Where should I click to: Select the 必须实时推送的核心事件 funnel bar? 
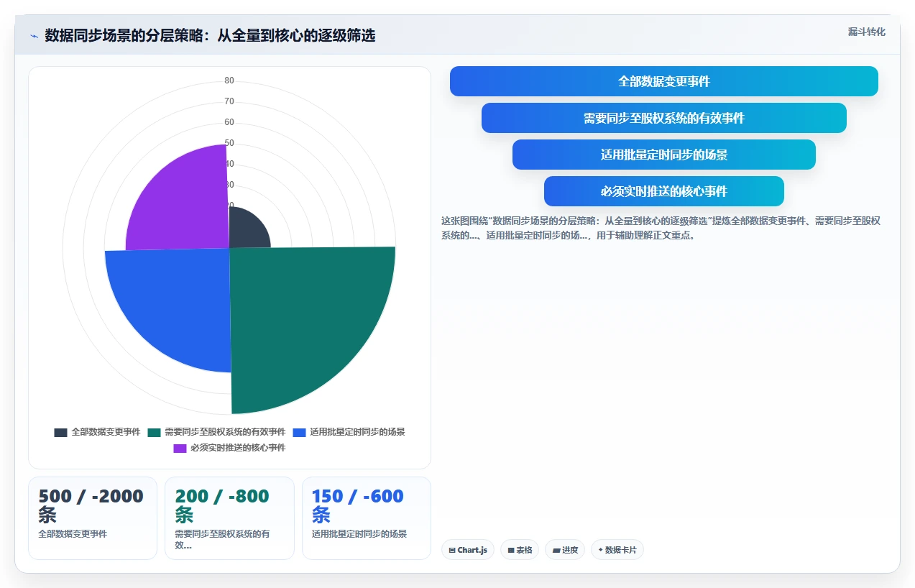point(664,191)
